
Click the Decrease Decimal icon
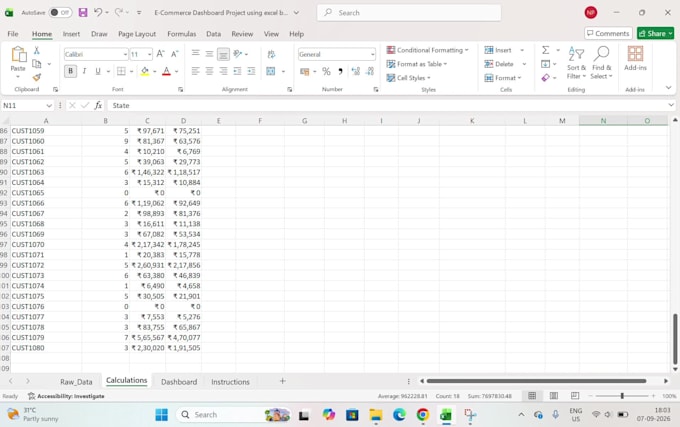click(x=370, y=72)
